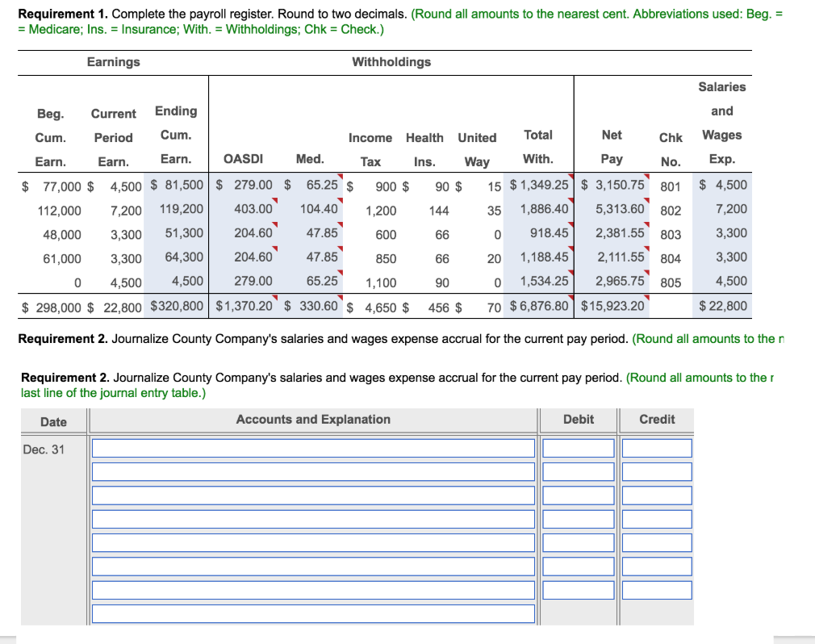Select the Chk No. 801 cell
Image resolution: width=815 pixels, height=644 pixels.
(671, 186)
